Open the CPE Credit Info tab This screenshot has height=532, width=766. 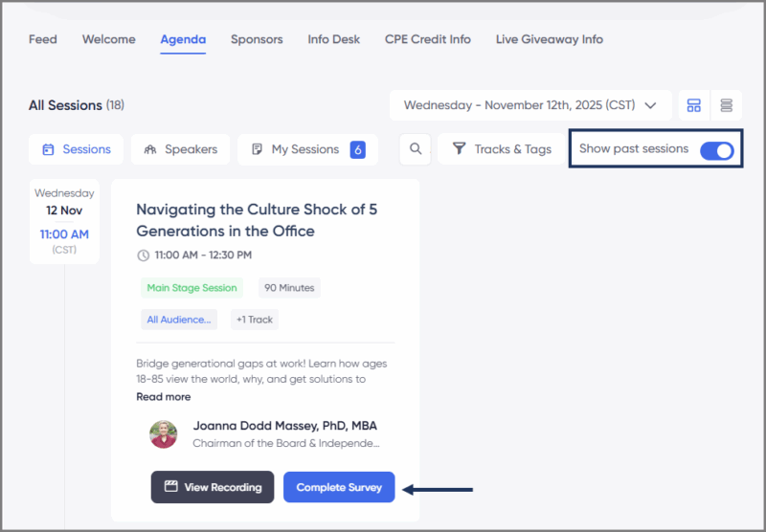point(427,39)
